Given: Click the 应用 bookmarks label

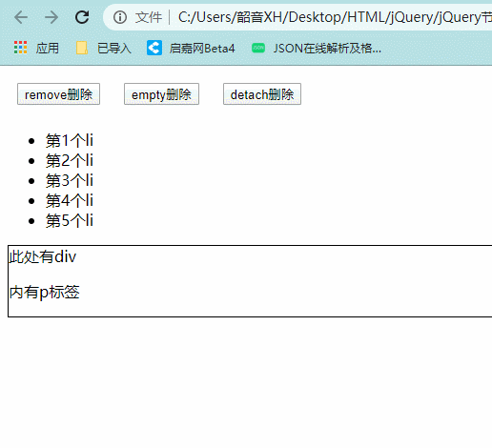Looking at the screenshot, I should (48, 49).
